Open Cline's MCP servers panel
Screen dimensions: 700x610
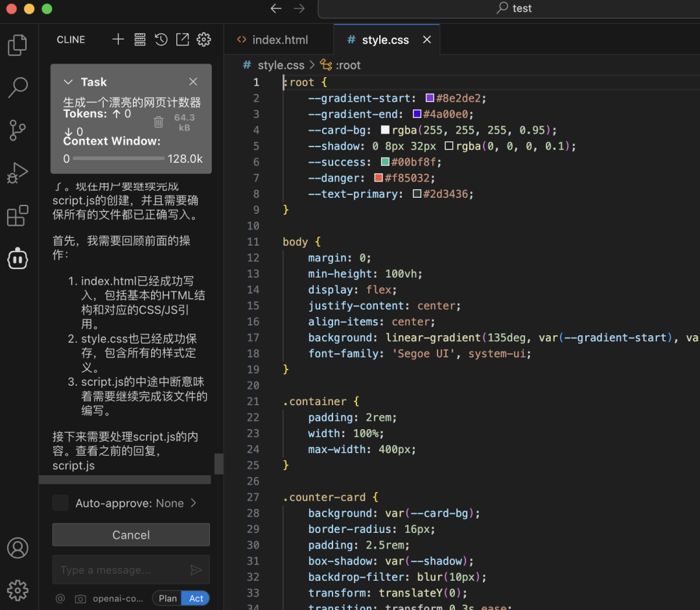[x=139, y=40]
